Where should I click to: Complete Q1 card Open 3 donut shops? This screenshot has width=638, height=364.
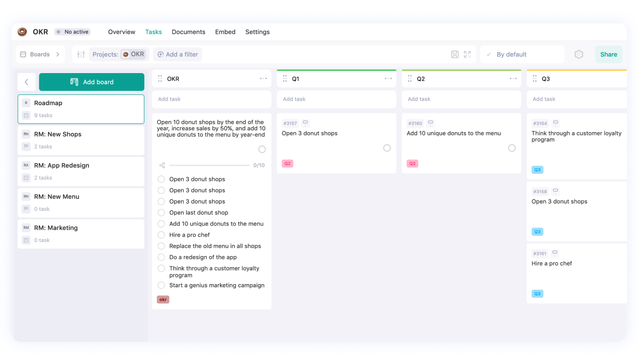coord(387,148)
